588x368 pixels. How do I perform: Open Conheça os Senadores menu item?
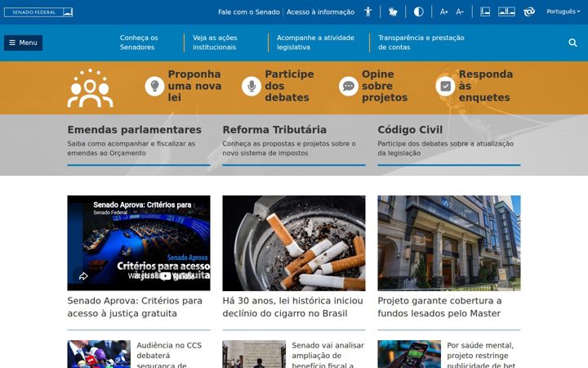[139, 43]
